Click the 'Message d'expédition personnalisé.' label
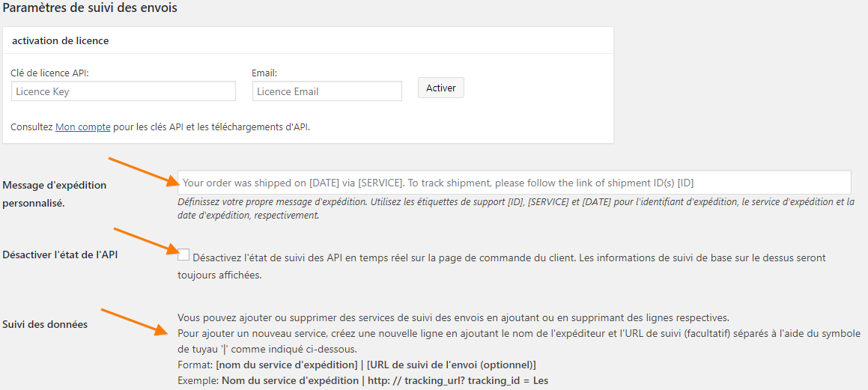Viewport: 868px width, 390px height. coord(54,194)
